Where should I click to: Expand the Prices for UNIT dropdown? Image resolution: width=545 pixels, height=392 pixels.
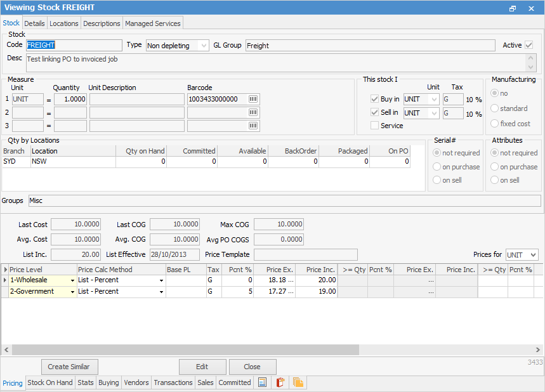click(532, 254)
